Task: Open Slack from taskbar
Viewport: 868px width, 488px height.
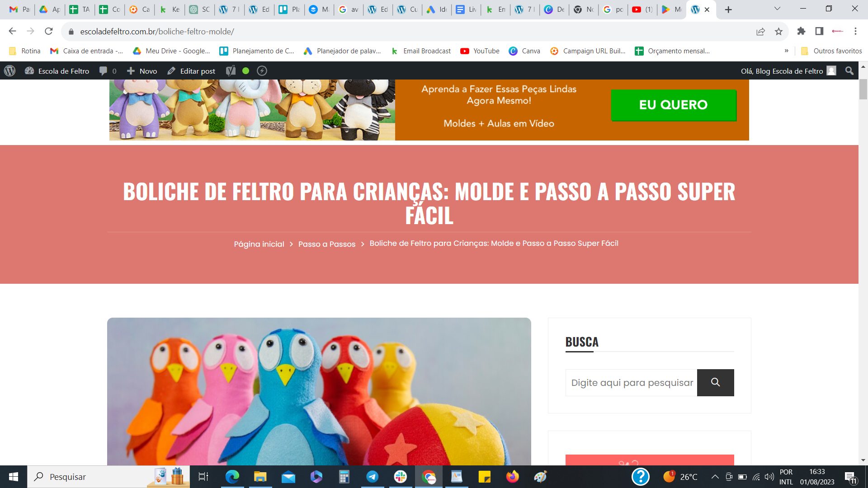Action: (x=401, y=477)
